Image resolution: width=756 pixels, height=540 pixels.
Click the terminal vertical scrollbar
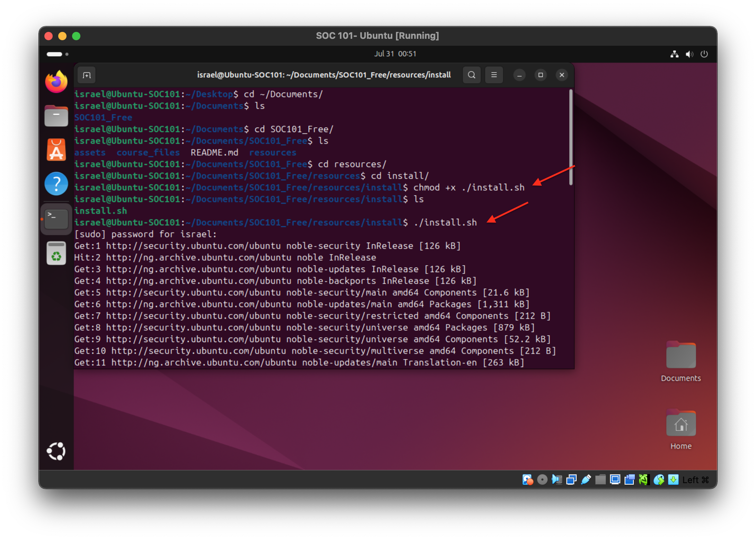571,137
